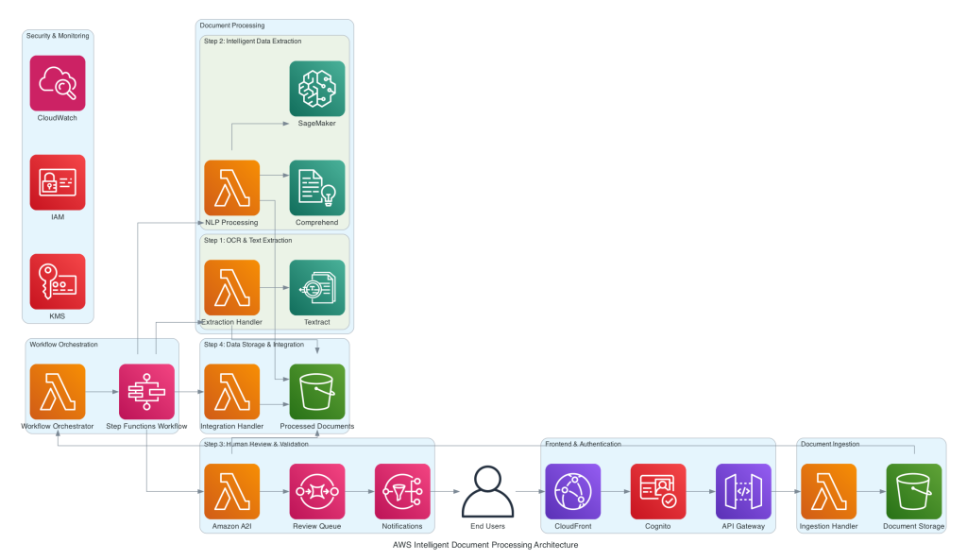Click the Integration Handler Lambda icon
The width and height of the screenshot is (967, 560).
tap(232, 392)
